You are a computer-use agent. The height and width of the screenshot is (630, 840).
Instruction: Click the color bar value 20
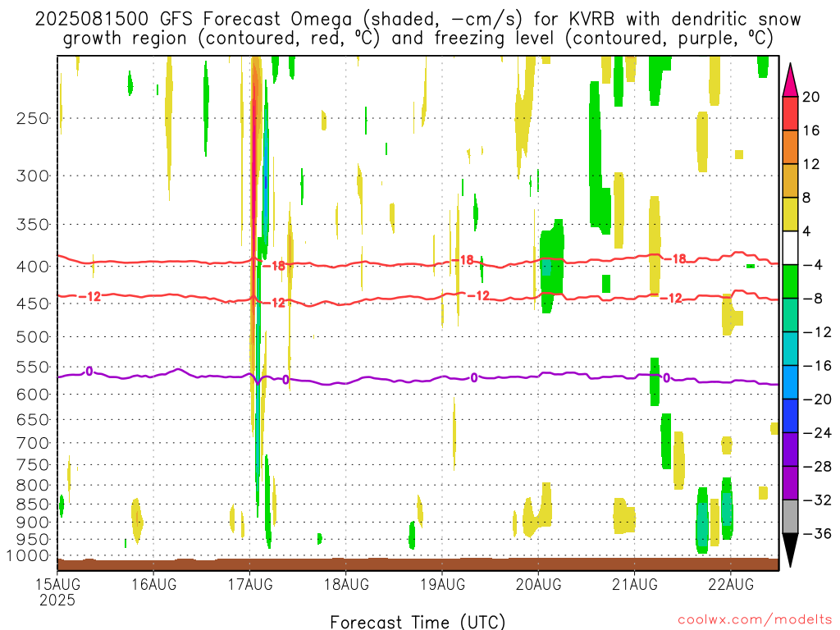pyautogui.click(x=811, y=97)
